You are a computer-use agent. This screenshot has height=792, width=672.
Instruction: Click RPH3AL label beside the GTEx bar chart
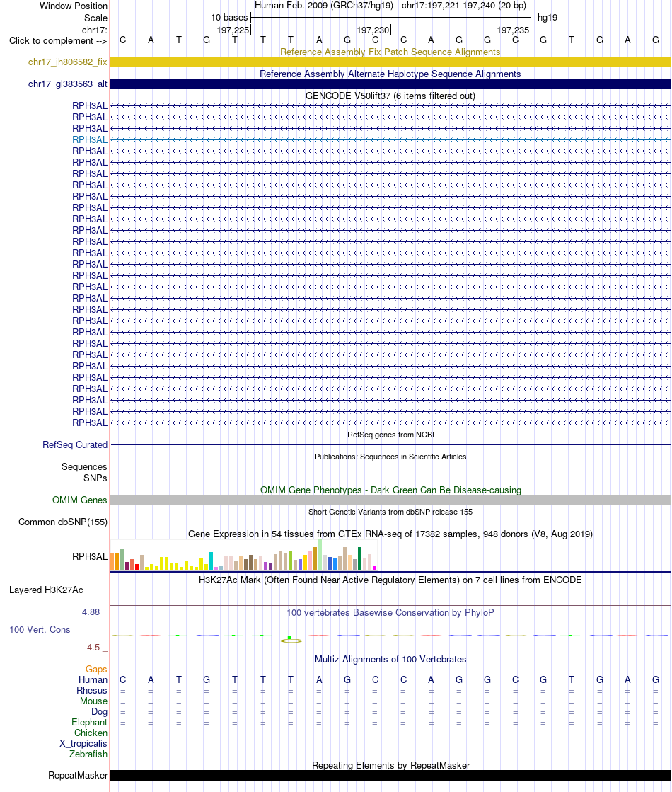click(90, 556)
